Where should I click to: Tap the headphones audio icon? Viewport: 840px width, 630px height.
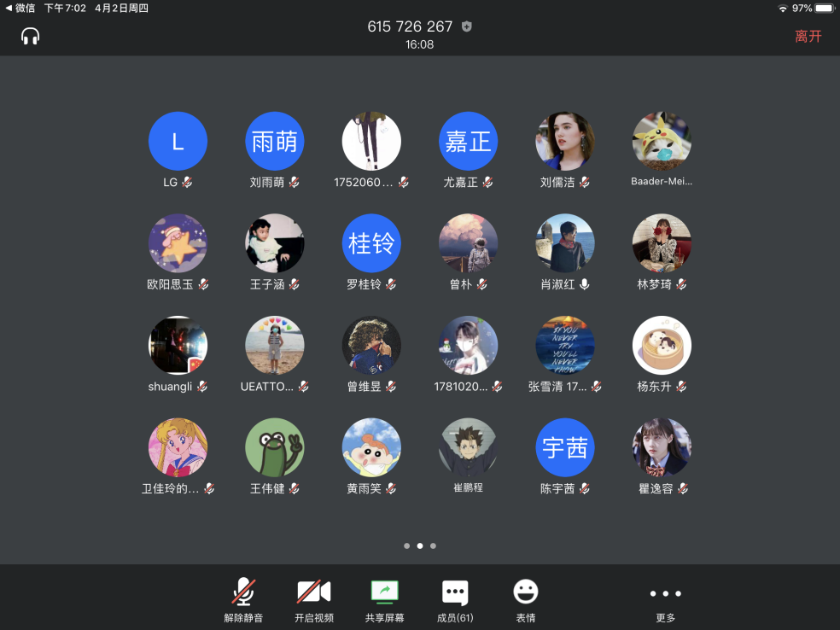point(30,37)
